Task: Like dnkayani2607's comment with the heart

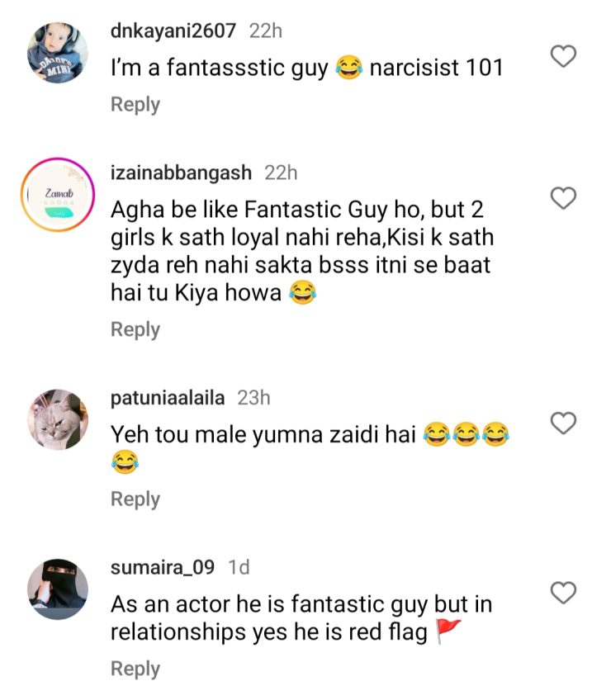Action: (563, 57)
